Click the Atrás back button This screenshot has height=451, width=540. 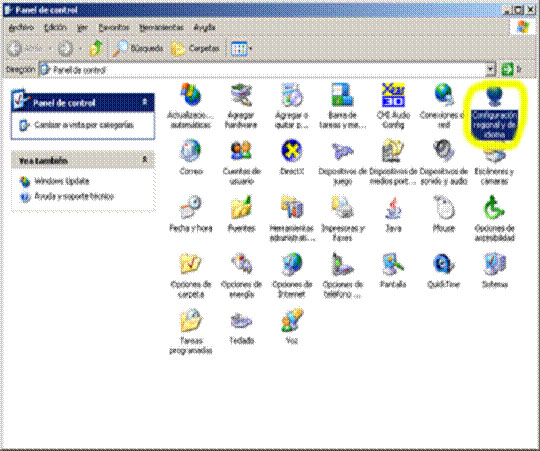tap(25, 49)
